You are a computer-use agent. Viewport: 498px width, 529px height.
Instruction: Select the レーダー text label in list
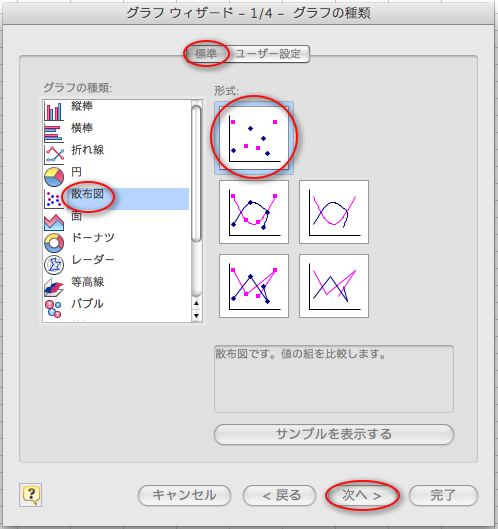click(93, 259)
